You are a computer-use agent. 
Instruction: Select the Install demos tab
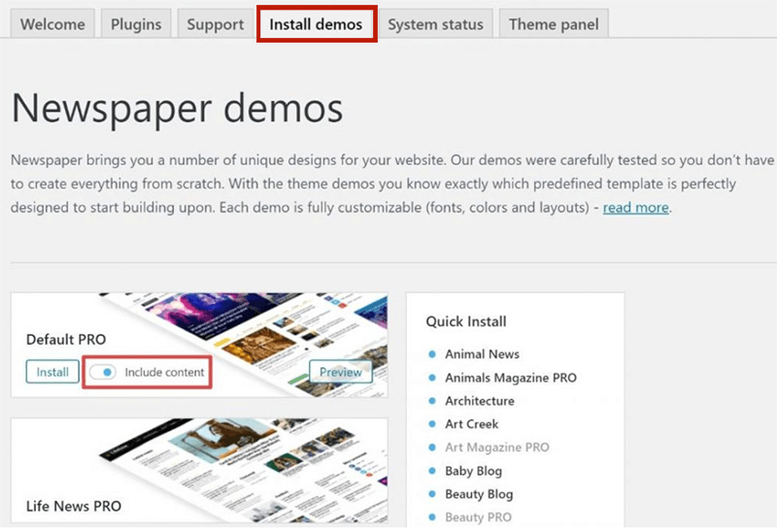pos(317,23)
